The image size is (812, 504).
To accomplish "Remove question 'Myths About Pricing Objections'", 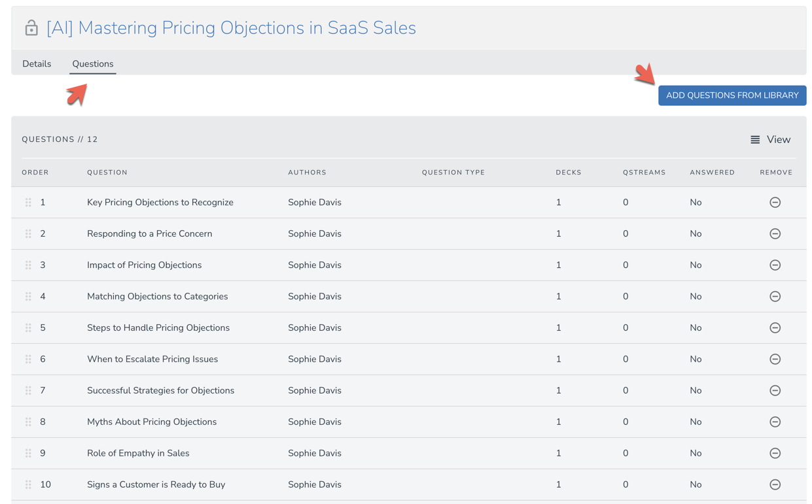I will [x=775, y=422].
